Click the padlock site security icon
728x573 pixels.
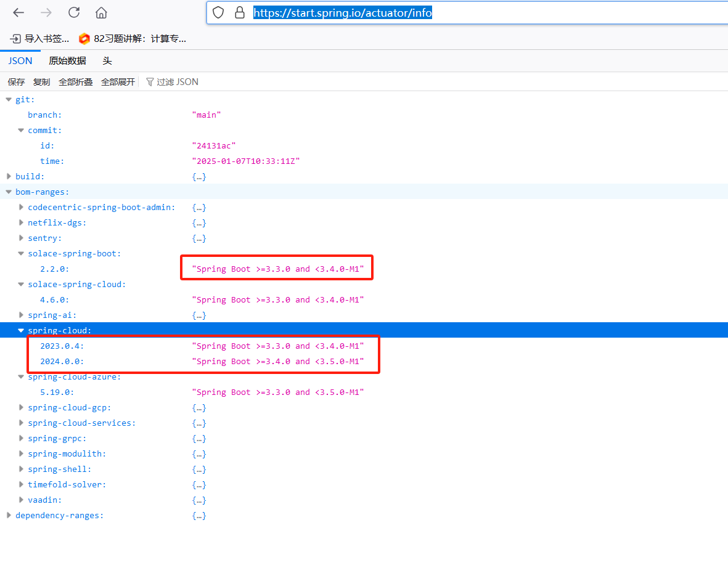(x=240, y=12)
